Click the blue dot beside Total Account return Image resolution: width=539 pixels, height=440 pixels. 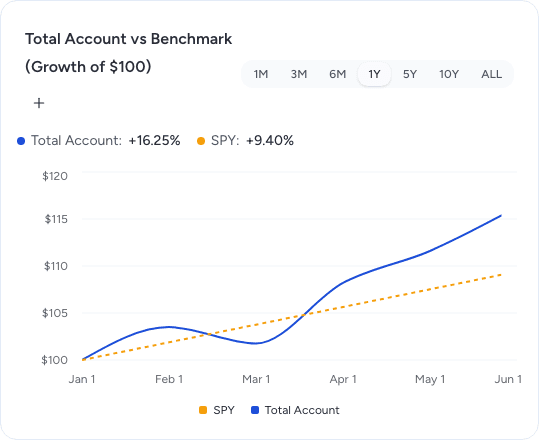tap(21, 141)
